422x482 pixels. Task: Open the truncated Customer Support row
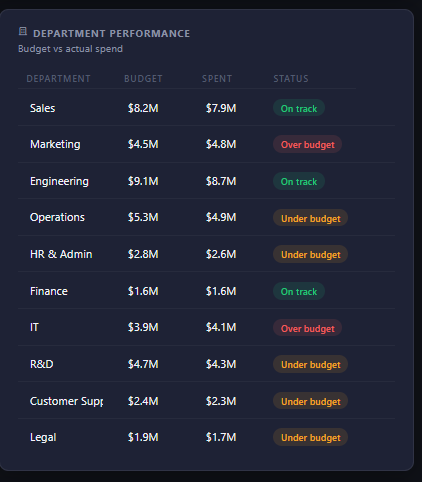click(206, 400)
